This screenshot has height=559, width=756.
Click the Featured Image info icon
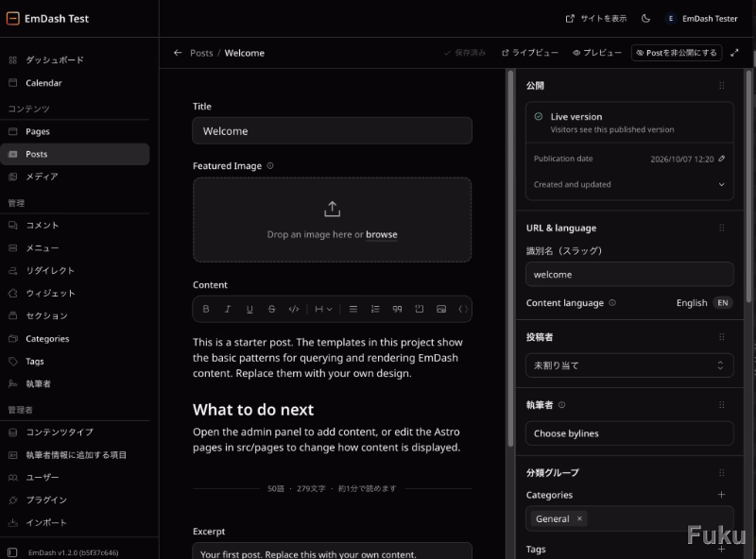coord(270,166)
